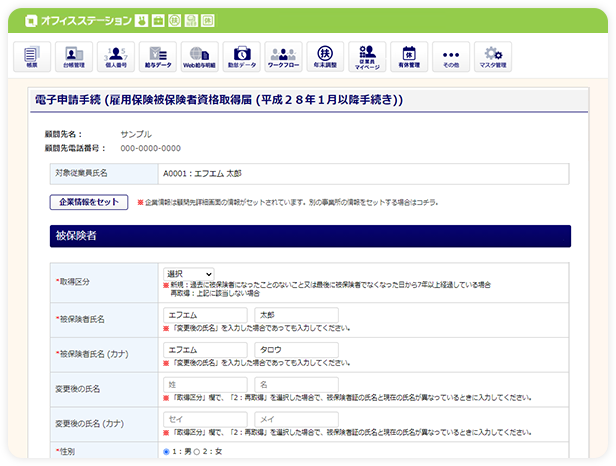Click 変更後の氏名 (カナ) メイ field
This screenshot has height=466, width=616.
click(296, 419)
